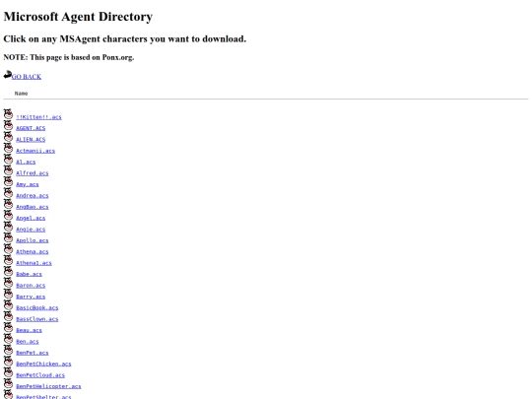
Task: Open the Angie.acs link
Action: coord(31,230)
